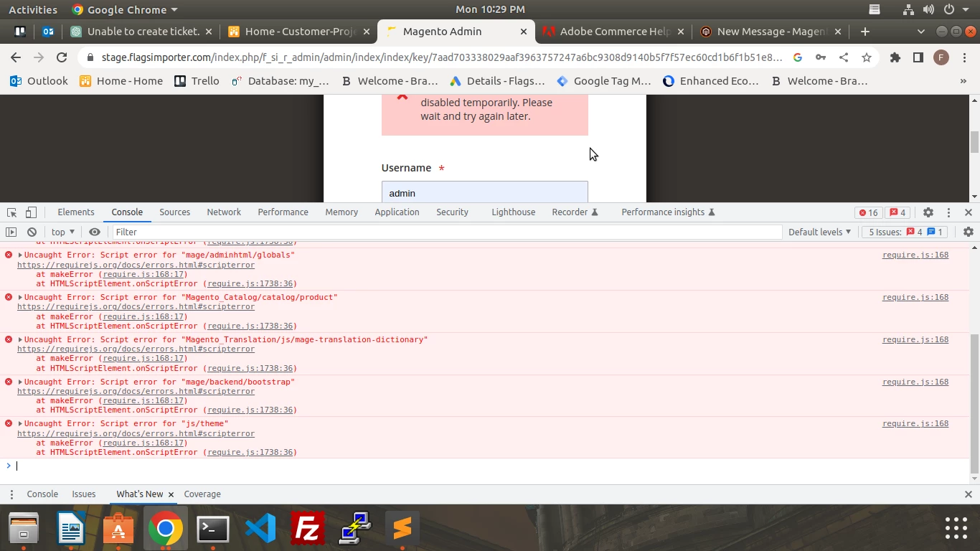
Task: Bookmark this page star icon
Action: click(867, 57)
